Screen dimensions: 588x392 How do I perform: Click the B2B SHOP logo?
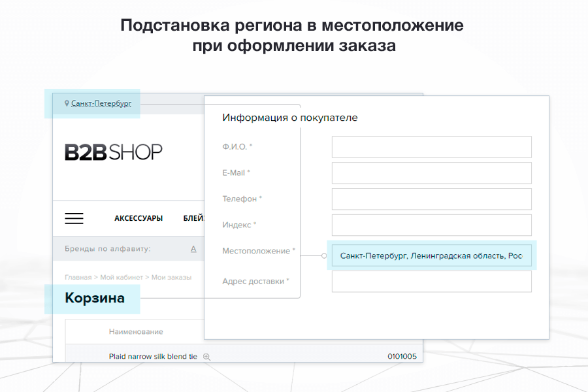coord(114,152)
